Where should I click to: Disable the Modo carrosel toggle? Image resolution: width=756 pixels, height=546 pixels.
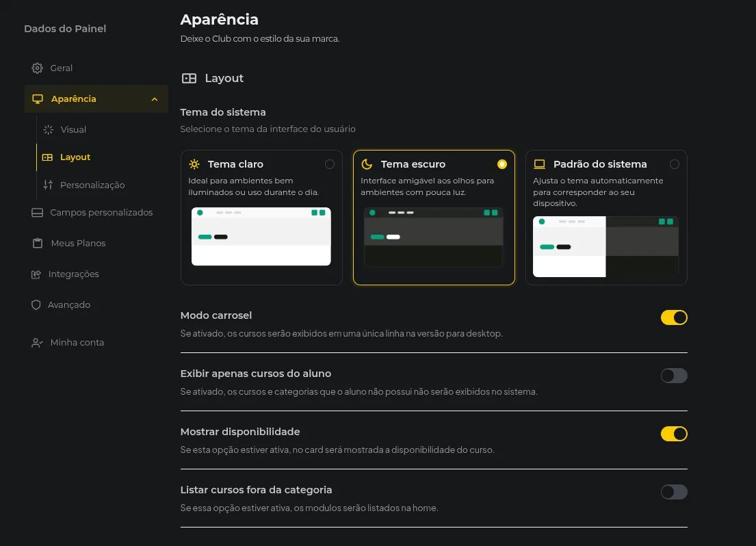[674, 317]
